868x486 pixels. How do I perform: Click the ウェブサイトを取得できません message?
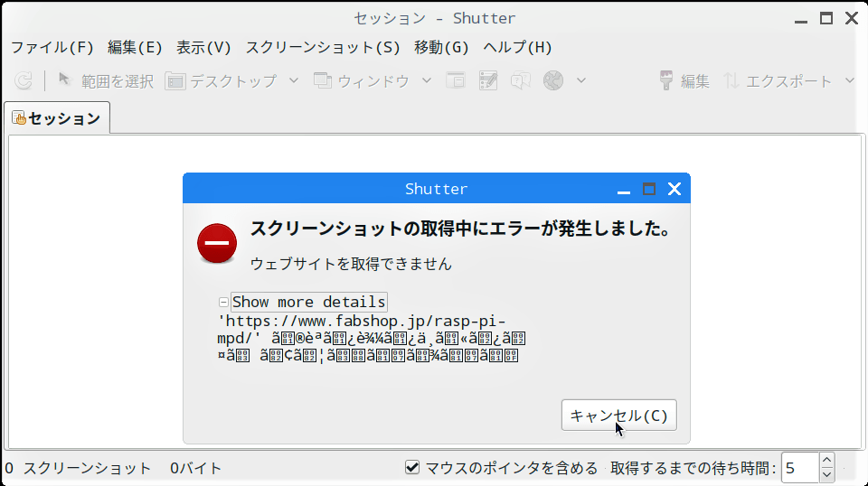(x=351, y=264)
